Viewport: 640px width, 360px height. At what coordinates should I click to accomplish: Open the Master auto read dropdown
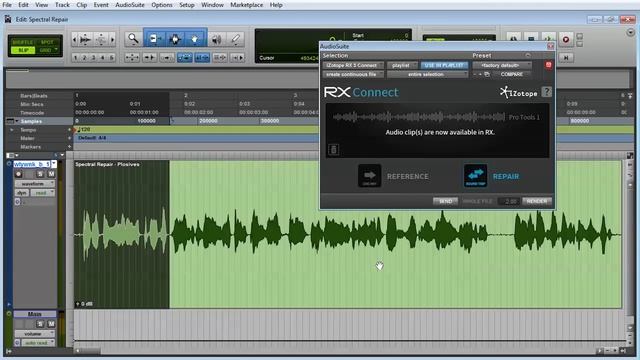[x=38, y=343]
